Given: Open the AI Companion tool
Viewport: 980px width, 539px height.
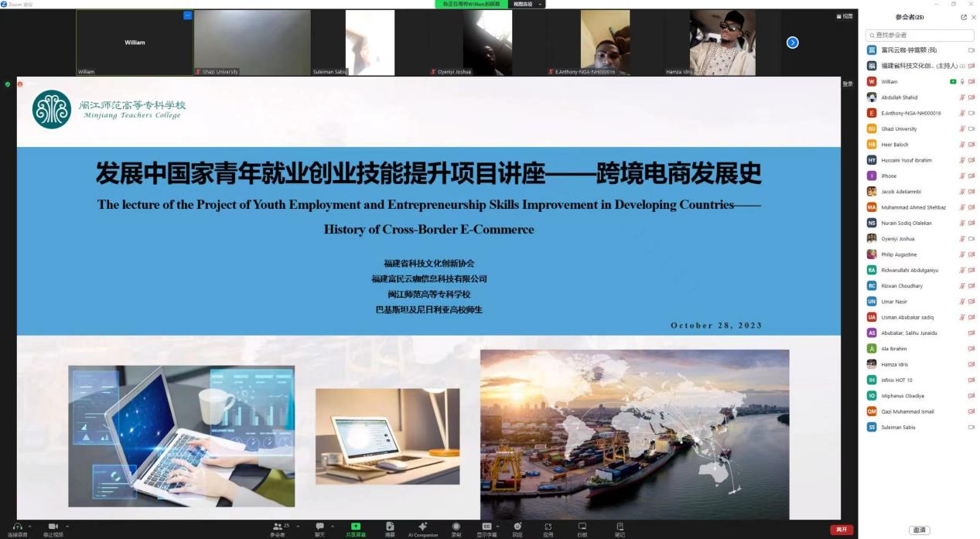Looking at the screenshot, I should coord(422,527).
